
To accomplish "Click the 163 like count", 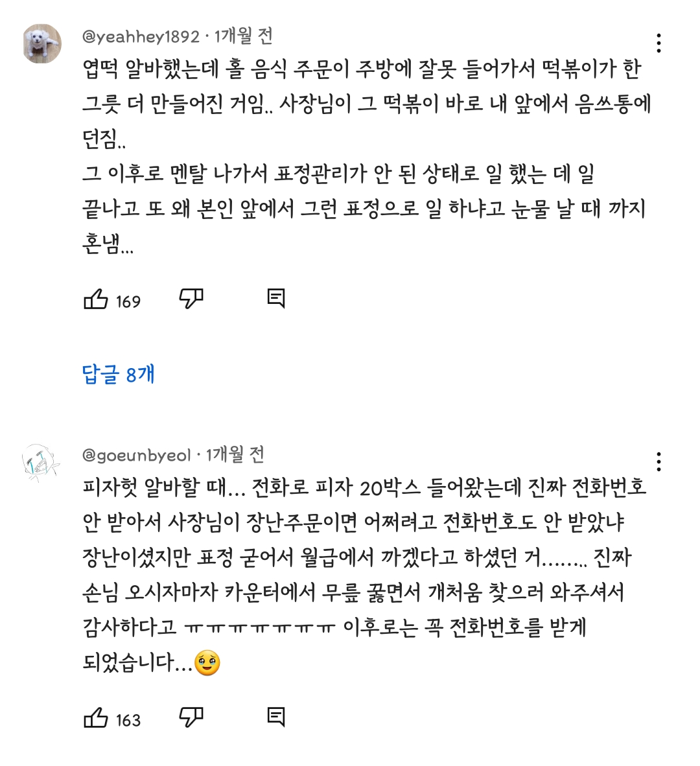I will [128, 721].
